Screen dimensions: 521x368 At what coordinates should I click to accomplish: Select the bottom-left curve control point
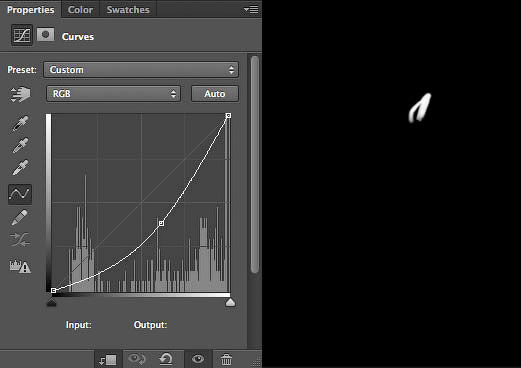pyautogui.click(x=53, y=291)
